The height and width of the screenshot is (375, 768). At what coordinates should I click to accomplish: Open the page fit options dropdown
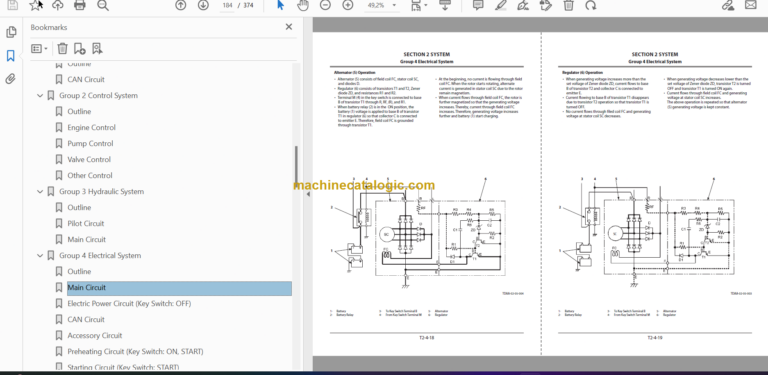point(419,5)
